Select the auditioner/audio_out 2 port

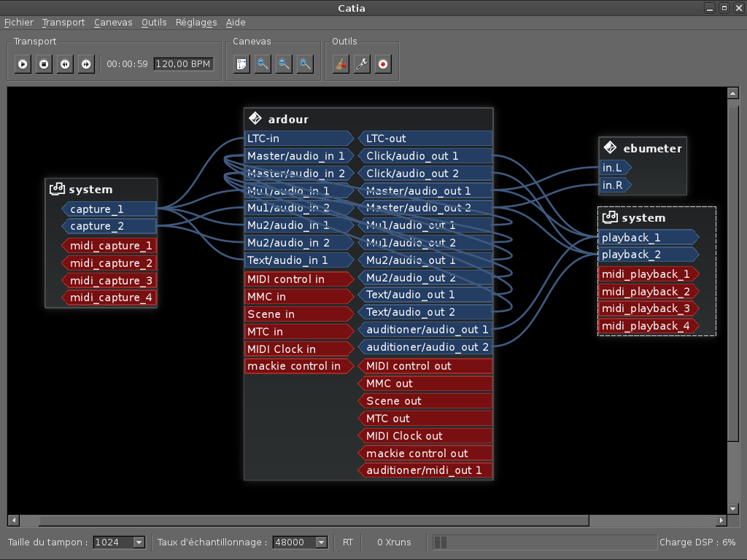coord(425,347)
